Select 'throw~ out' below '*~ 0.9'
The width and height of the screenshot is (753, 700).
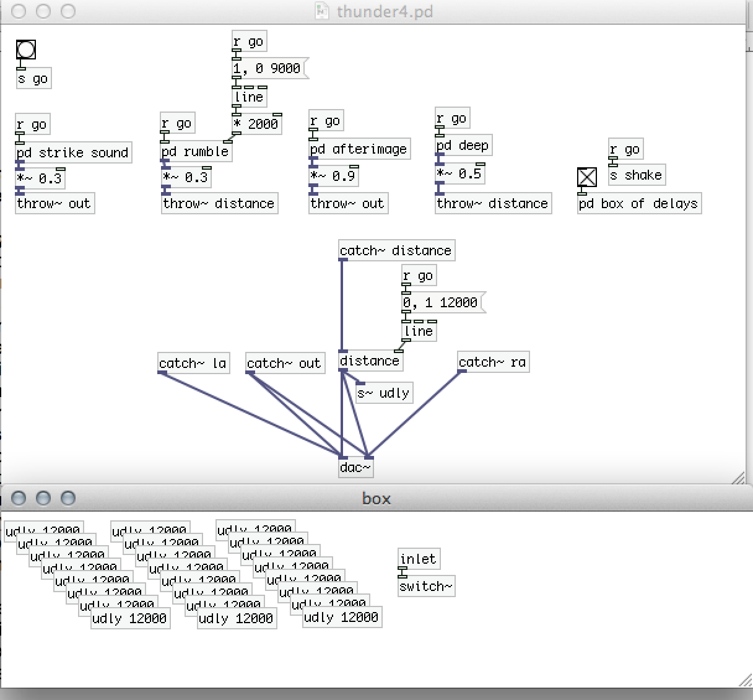pos(348,203)
